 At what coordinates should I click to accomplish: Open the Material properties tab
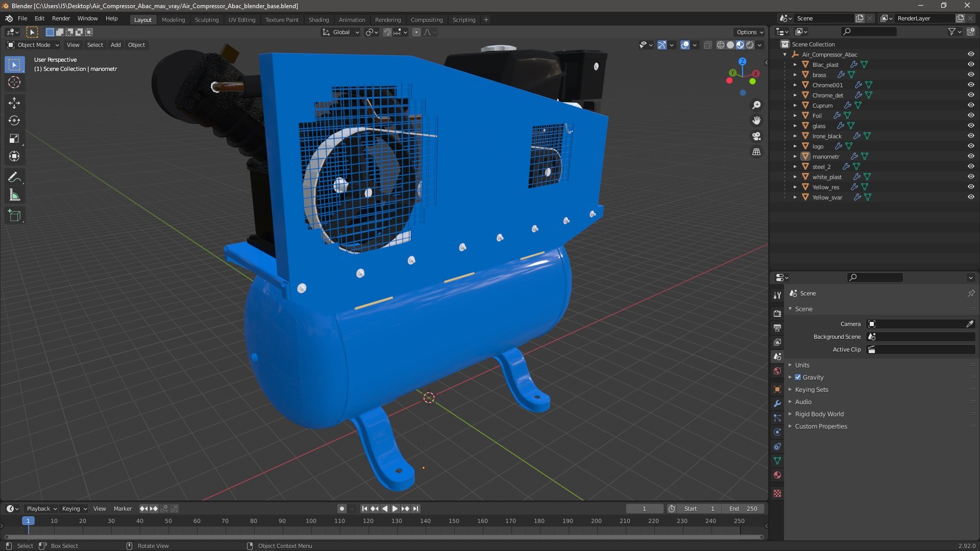point(777,475)
